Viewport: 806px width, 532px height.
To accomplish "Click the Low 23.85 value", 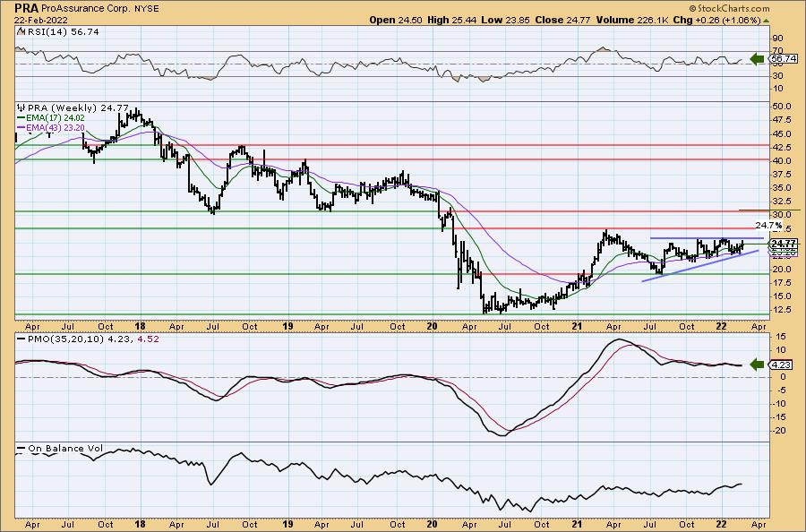I will (505, 20).
